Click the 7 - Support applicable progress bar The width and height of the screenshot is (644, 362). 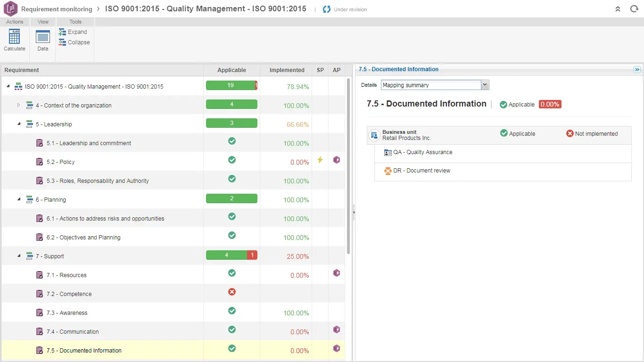coord(231,255)
